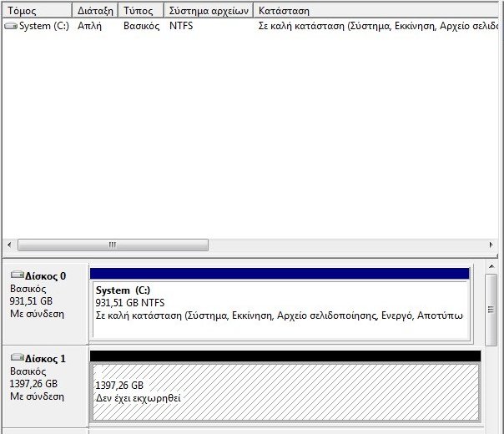Click the 931,51 GB NTFS partition text
Screen dimensions: 504x434
(130, 303)
